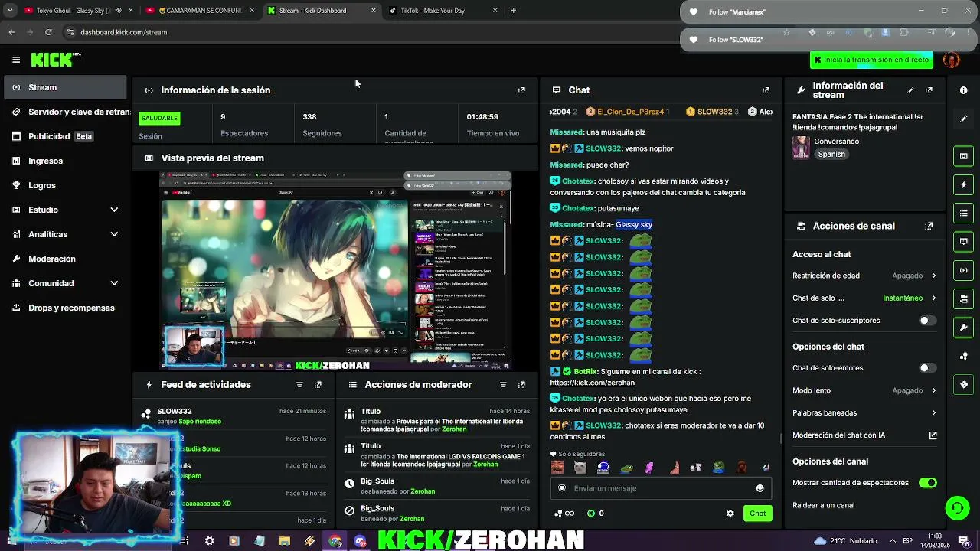The image size is (980, 551).
Task: Pop out the Información de la sesión panel
Action: (521, 90)
